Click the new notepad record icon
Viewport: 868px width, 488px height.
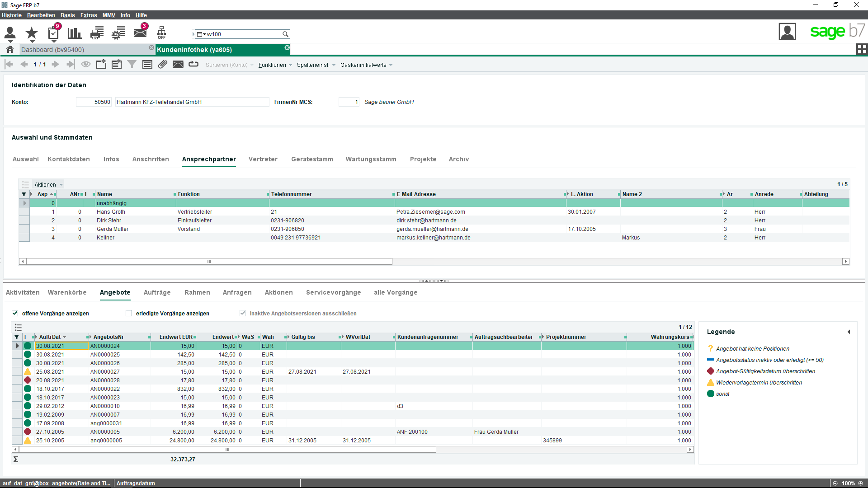117,65
